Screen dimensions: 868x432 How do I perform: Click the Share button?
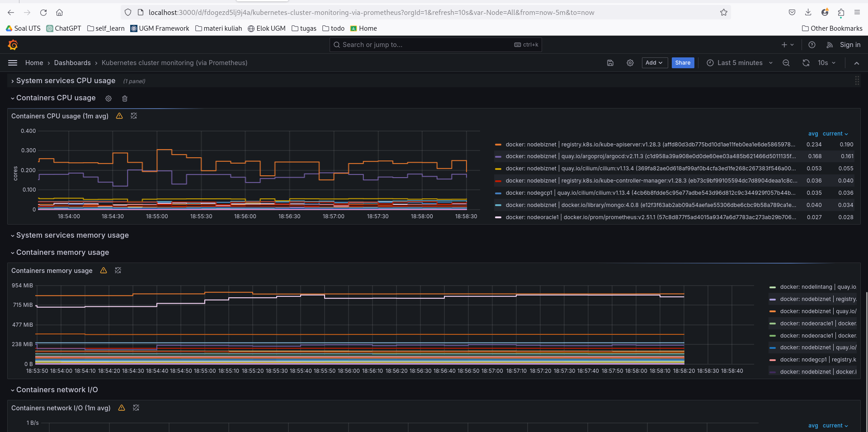[x=682, y=63]
